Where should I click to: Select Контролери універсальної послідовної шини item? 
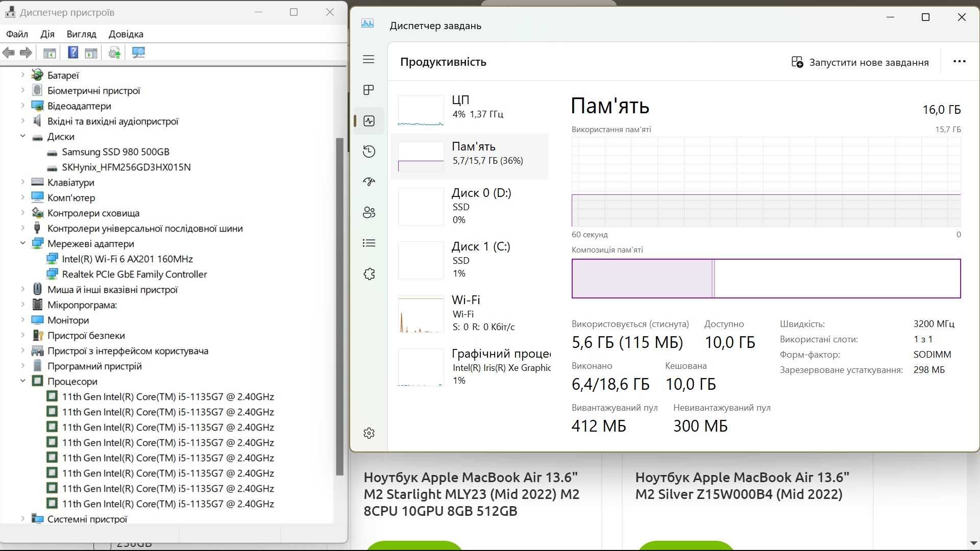(145, 229)
